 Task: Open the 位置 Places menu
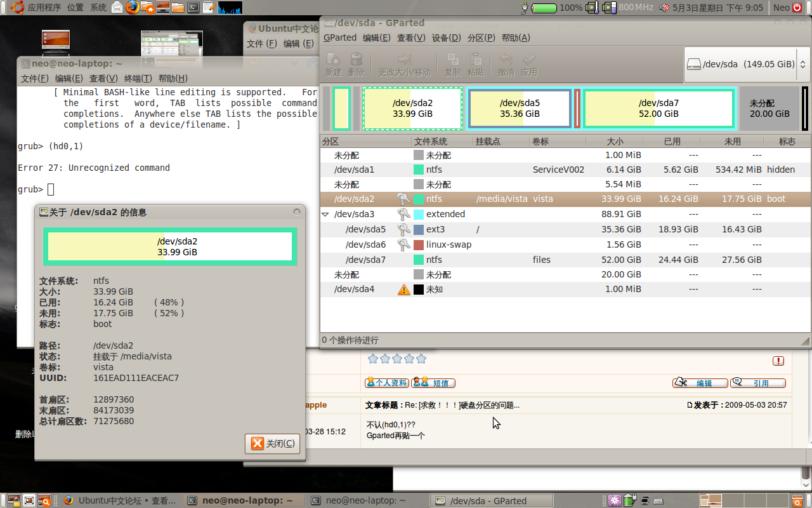75,8
